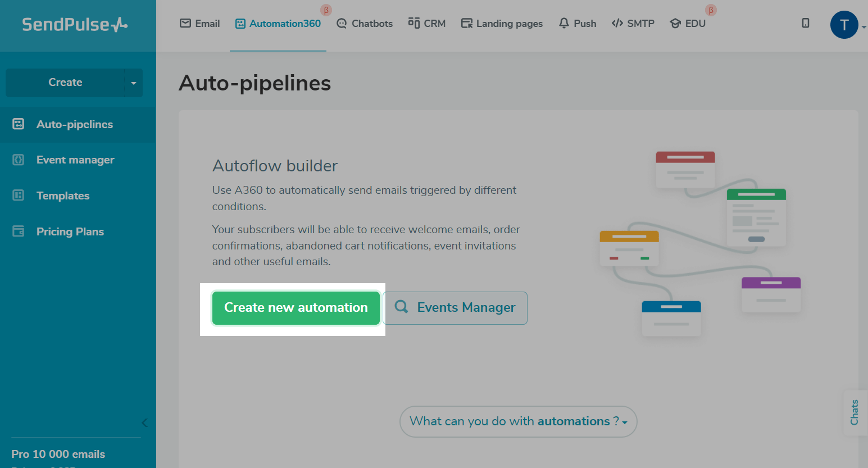Click the Pricing Plans wallet icon

(19, 231)
